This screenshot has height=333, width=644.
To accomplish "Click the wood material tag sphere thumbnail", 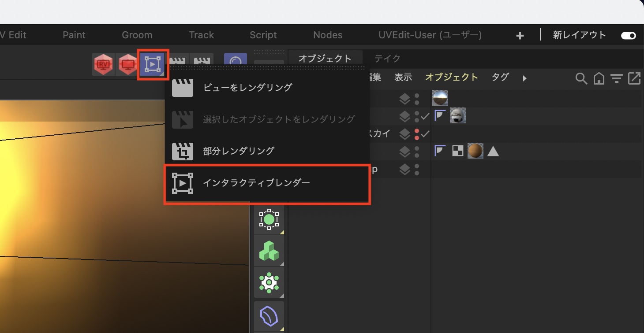I will tap(475, 152).
